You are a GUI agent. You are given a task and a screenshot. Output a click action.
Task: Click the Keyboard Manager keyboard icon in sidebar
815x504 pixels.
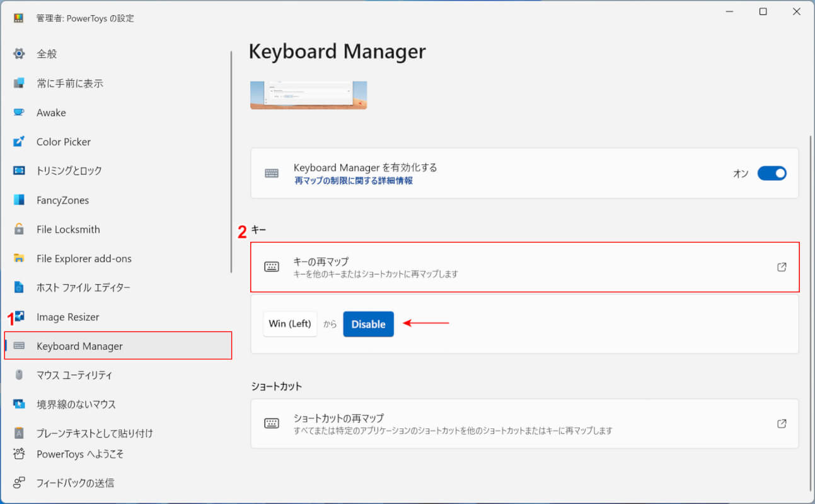(19, 346)
